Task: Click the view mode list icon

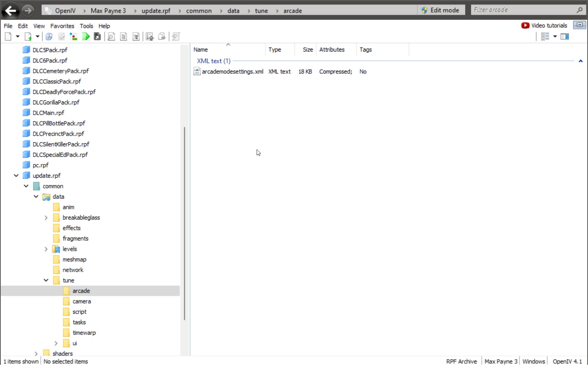Action: (545, 36)
